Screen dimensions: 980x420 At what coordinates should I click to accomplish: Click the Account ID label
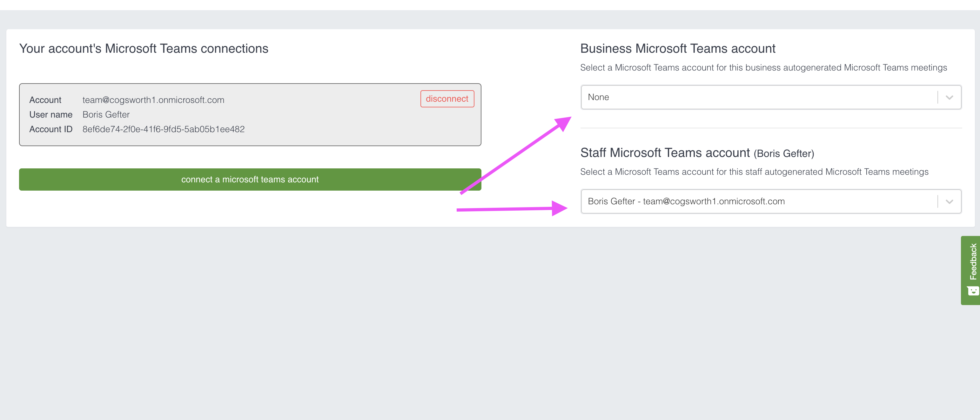[x=51, y=129]
